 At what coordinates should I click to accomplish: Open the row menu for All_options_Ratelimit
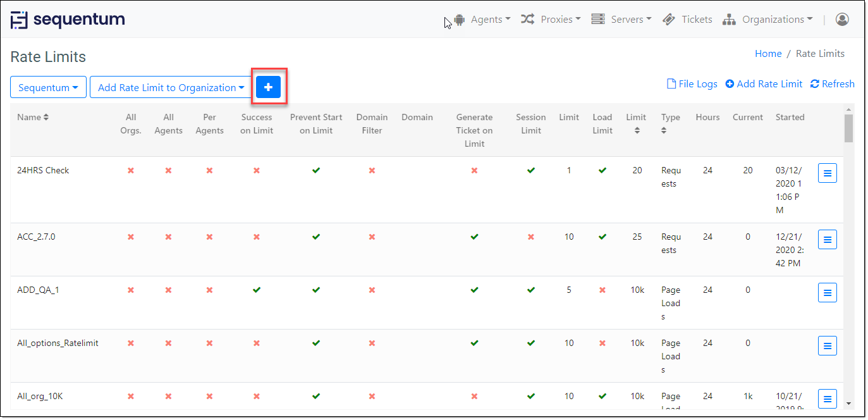click(x=827, y=345)
